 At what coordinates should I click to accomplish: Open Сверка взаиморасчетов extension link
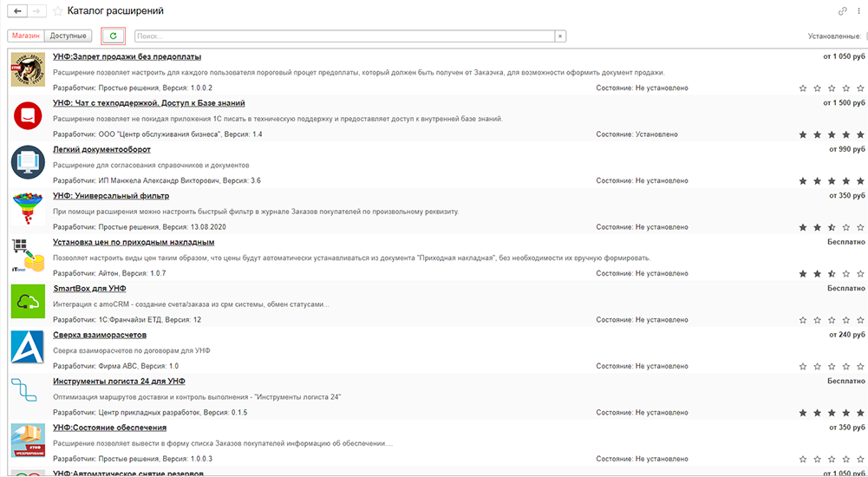pos(100,335)
